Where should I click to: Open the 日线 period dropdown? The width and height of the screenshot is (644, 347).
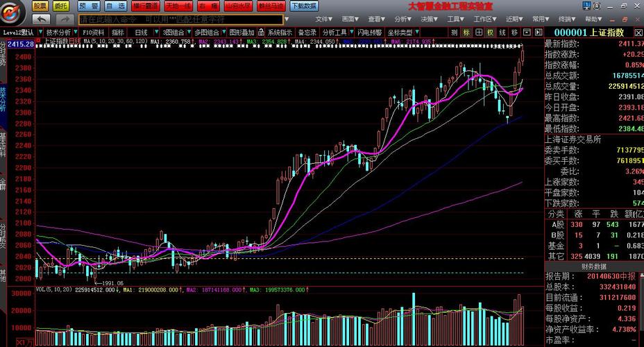point(156,32)
